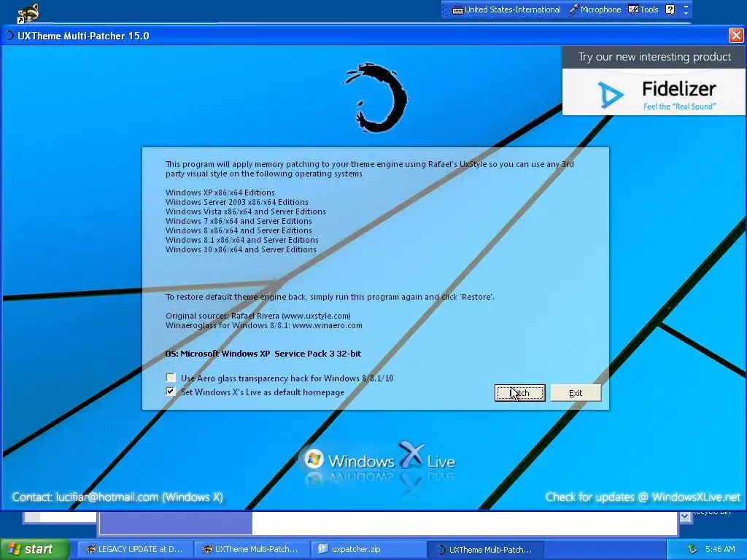Click the Microphone language bar item
The height and width of the screenshot is (560, 747).
click(595, 9)
